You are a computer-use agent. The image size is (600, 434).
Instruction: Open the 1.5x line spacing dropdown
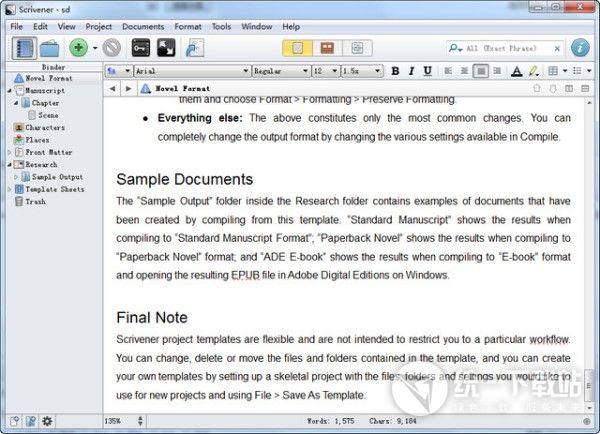tap(362, 71)
